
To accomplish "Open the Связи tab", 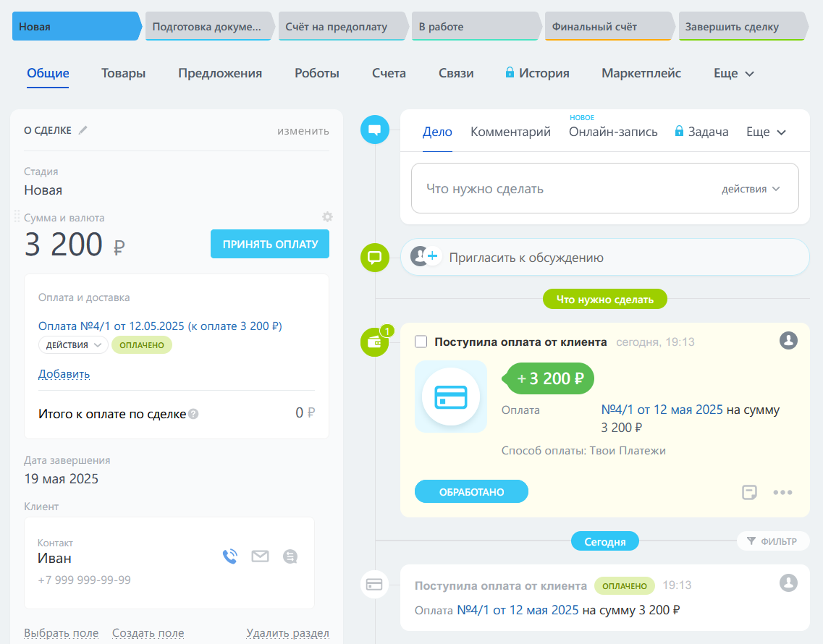I will click(456, 74).
